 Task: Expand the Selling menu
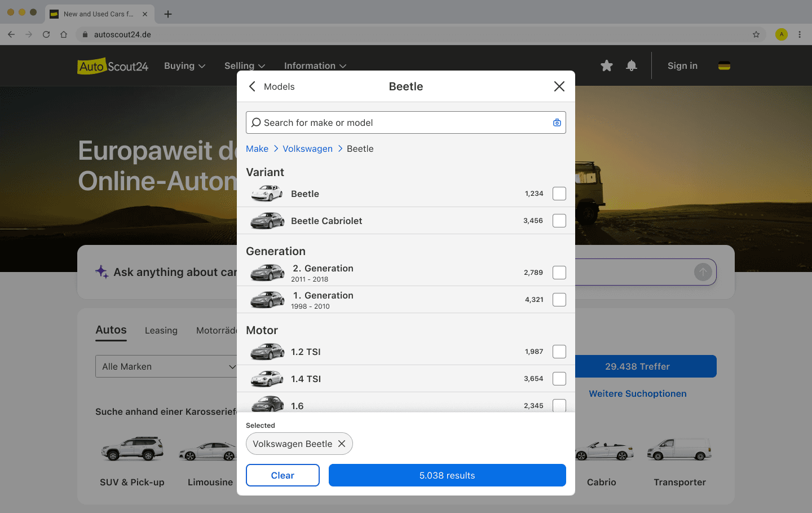click(x=245, y=66)
